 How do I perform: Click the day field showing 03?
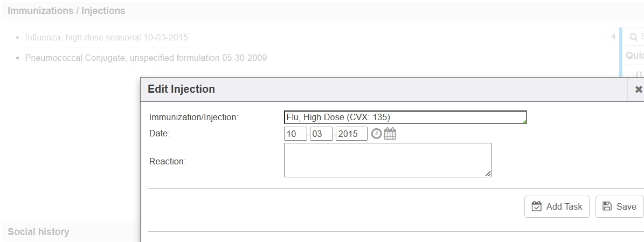pyautogui.click(x=321, y=134)
